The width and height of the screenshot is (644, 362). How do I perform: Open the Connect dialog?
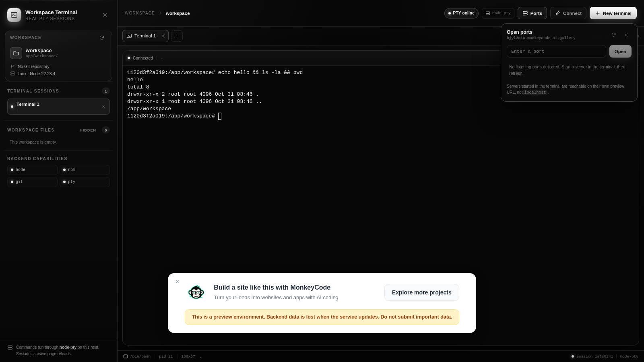pos(568,13)
